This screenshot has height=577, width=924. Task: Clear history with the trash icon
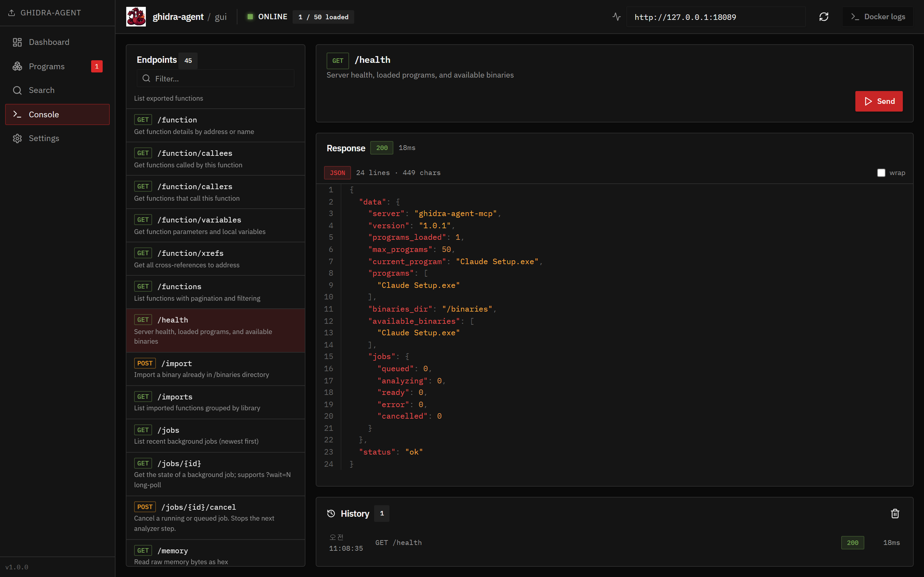pos(894,514)
